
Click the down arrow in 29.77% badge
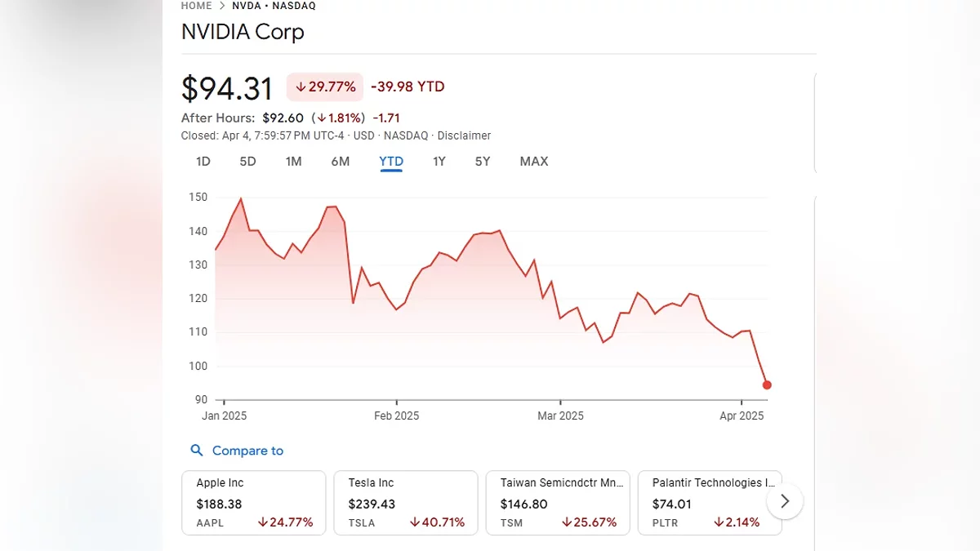pyautogui.click(x=301, y=87)
